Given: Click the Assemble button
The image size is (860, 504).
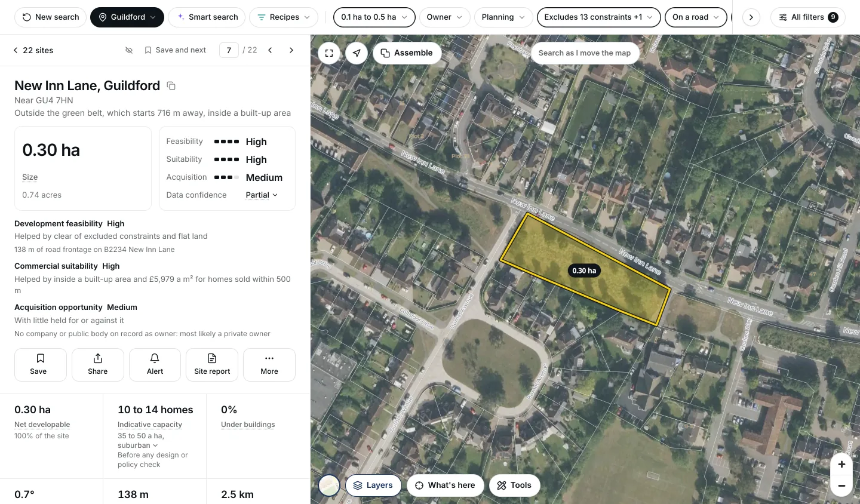Looking at the screenshot, I should 407,53.
